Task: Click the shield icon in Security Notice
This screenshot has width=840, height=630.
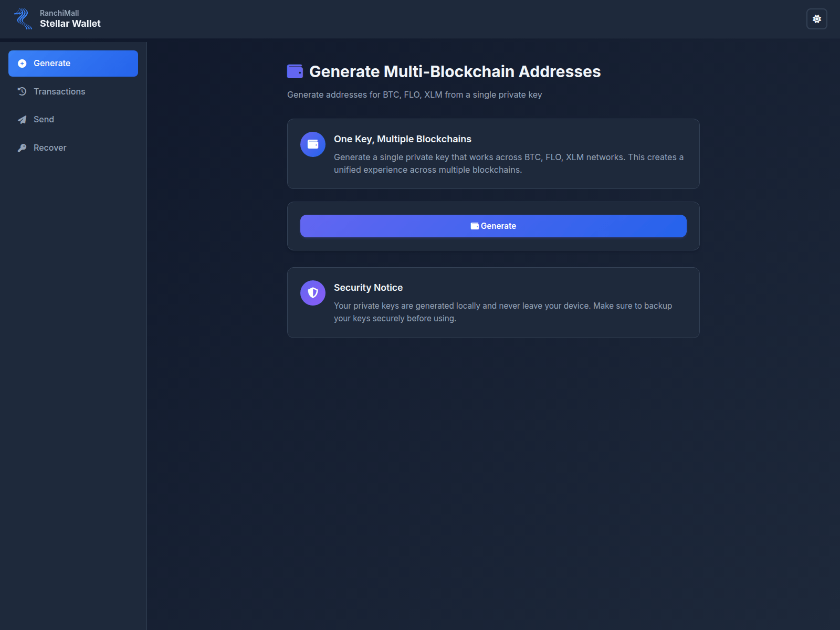Action: 312,292
